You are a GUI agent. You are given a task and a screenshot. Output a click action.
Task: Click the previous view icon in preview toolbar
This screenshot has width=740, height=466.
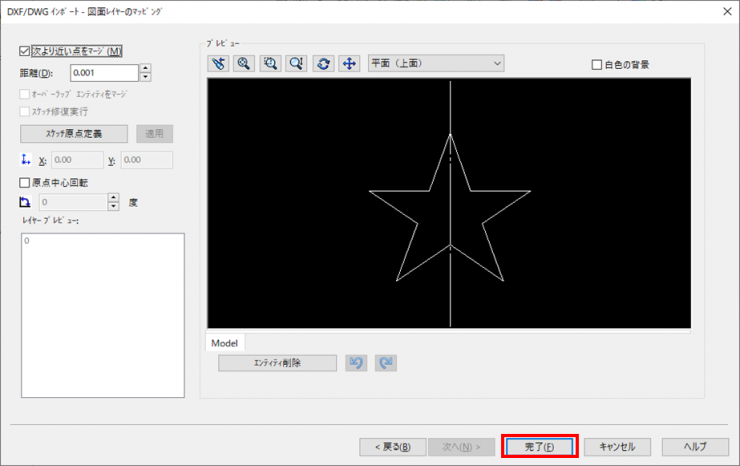[x=218, y=63]
